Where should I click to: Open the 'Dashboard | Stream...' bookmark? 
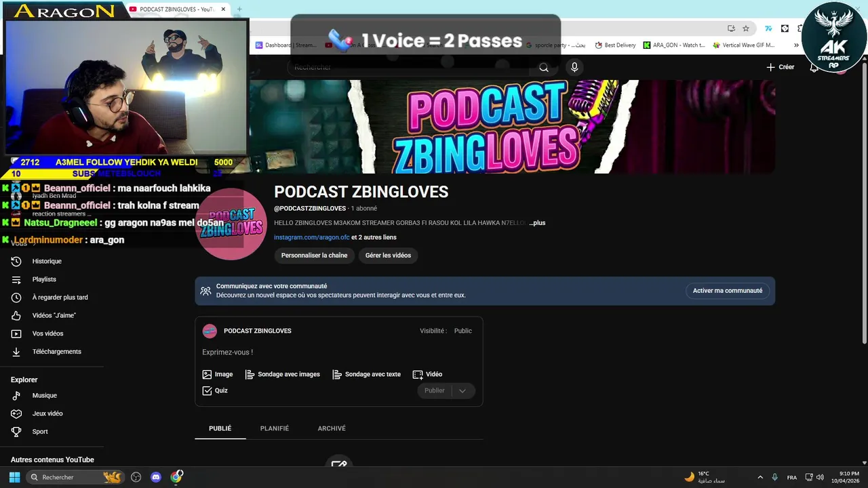pyautogui.click(x=285, y=45)
